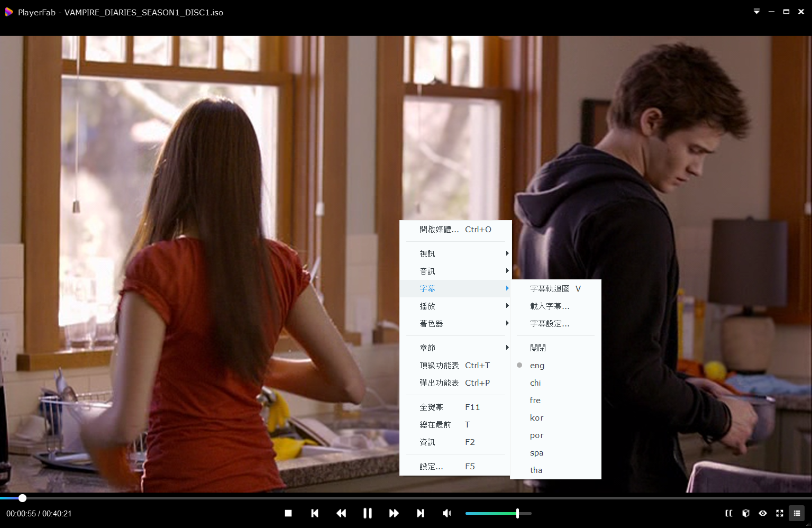Choose 開啟媒體... to open a media file
Image resolution: width=812 pixels, height=528 pixels.
455,230
